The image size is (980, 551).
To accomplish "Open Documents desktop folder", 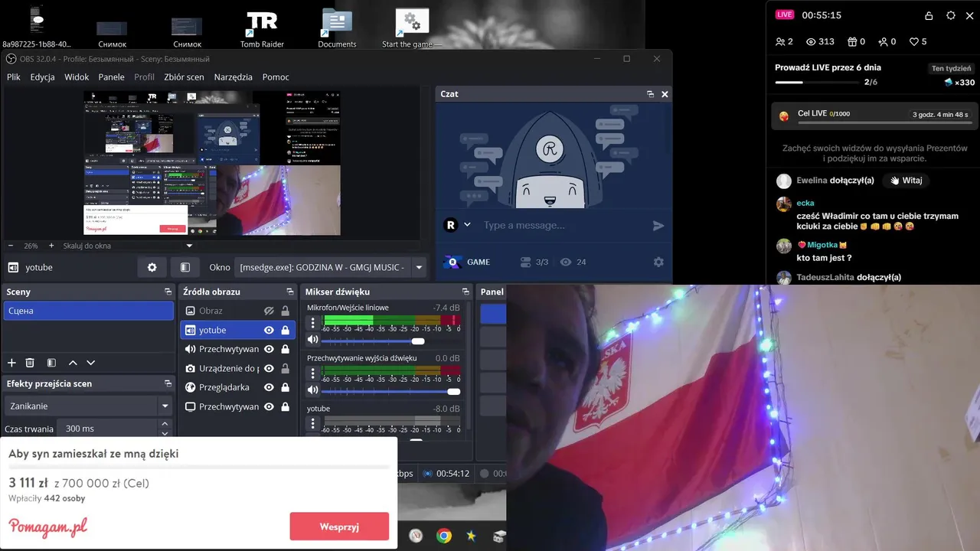I will pos(337,28).
